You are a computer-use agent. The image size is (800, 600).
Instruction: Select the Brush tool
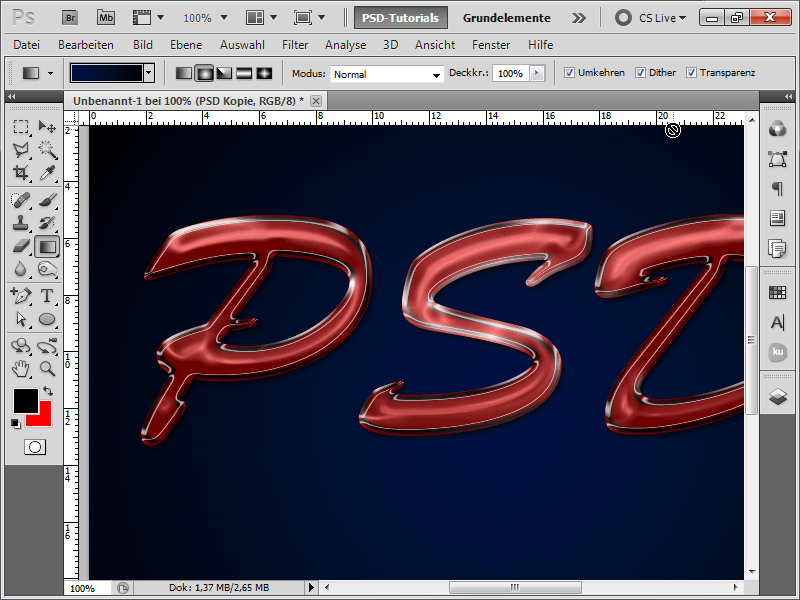47,200
